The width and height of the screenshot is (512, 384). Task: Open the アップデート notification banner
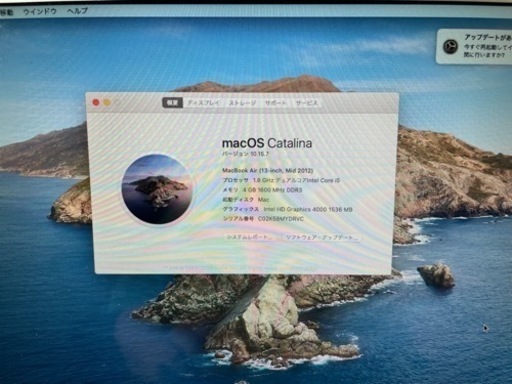click(474, 46)
